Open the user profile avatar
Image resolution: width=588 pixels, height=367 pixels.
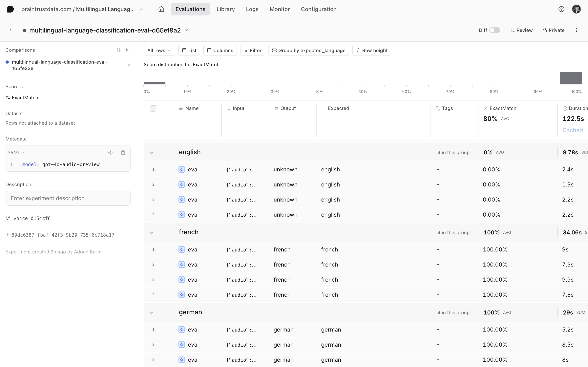coord(577,9)
